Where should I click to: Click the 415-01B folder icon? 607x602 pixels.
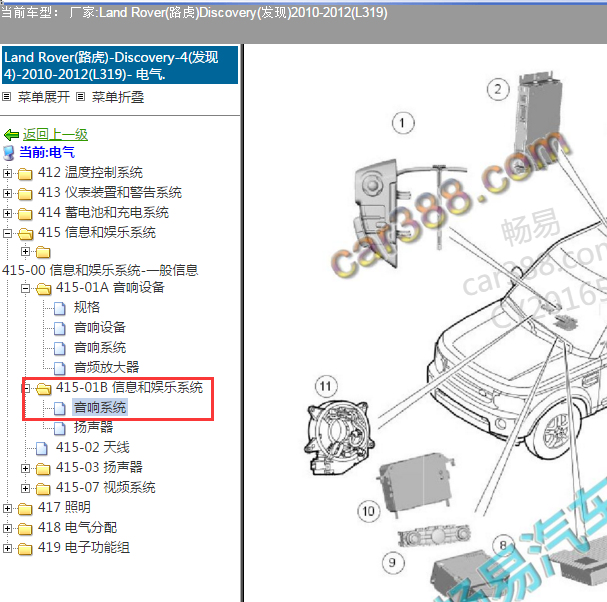(x=43, y=389)
